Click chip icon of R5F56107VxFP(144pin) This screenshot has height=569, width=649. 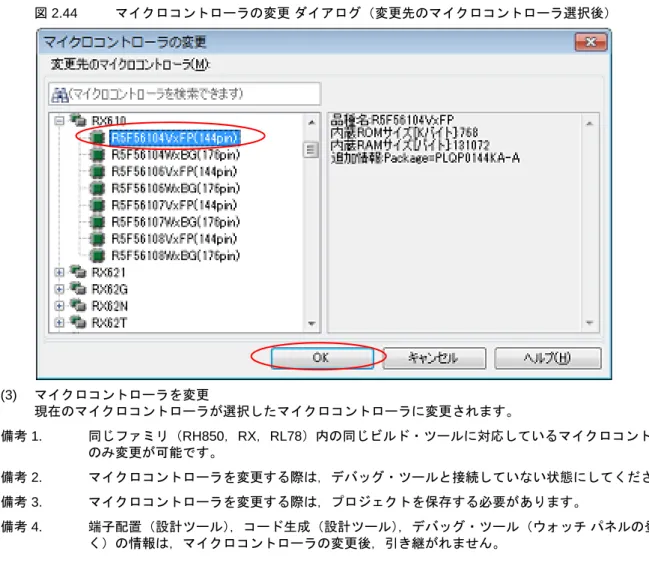(97, 205)
